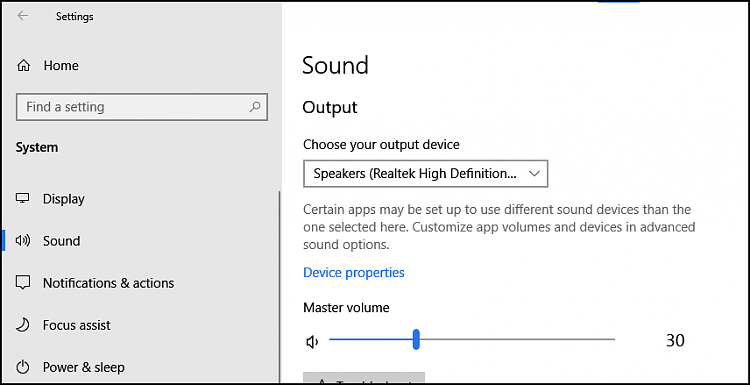Click the Notifications speech bubble icon
Image resolution: width=750 pixels, height=385 pixels.
coord(23,283)
